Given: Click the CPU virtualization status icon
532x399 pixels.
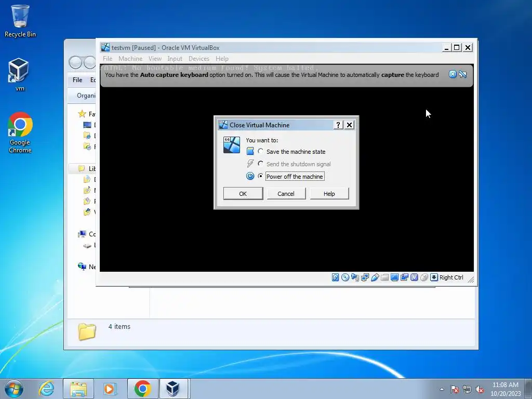Looking at the screenshot, I should [414, 277].
